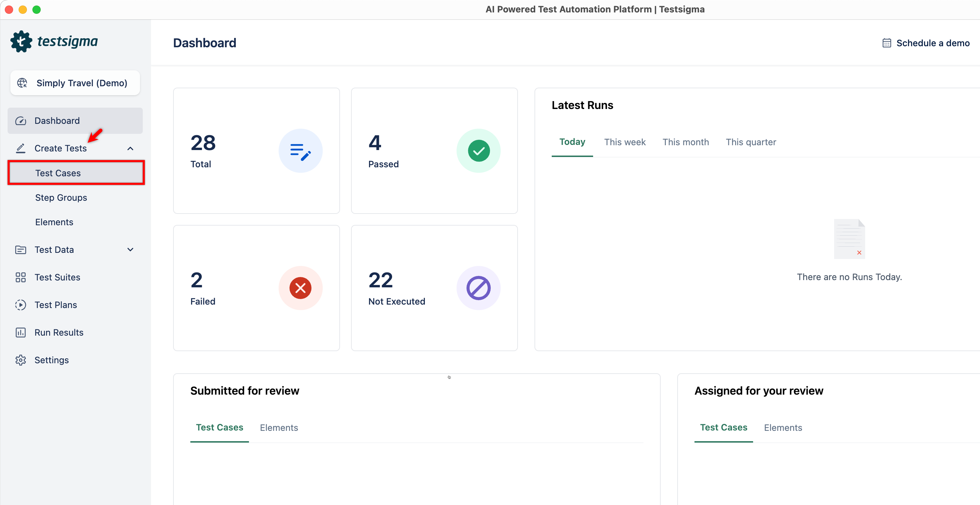Click the purple Not Executed icon
This screenshot has height=505, width=980.
(478, 288)
